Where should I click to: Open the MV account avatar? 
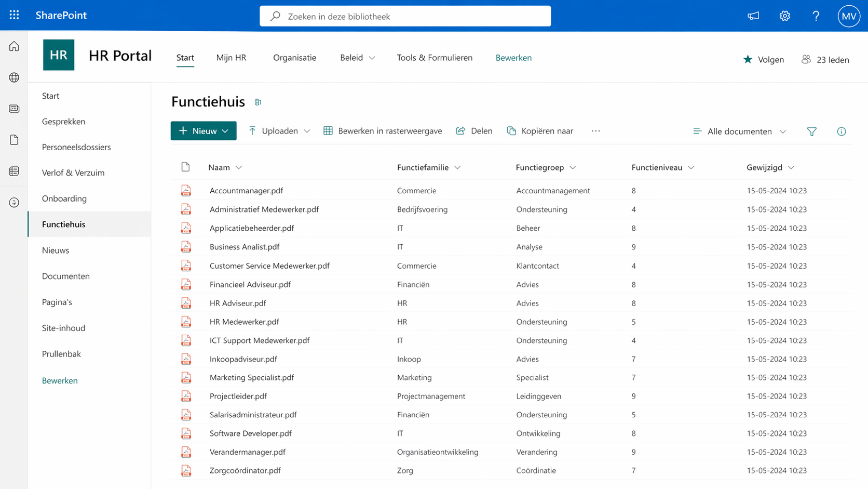pyautogui.click(x=849, y=16)
